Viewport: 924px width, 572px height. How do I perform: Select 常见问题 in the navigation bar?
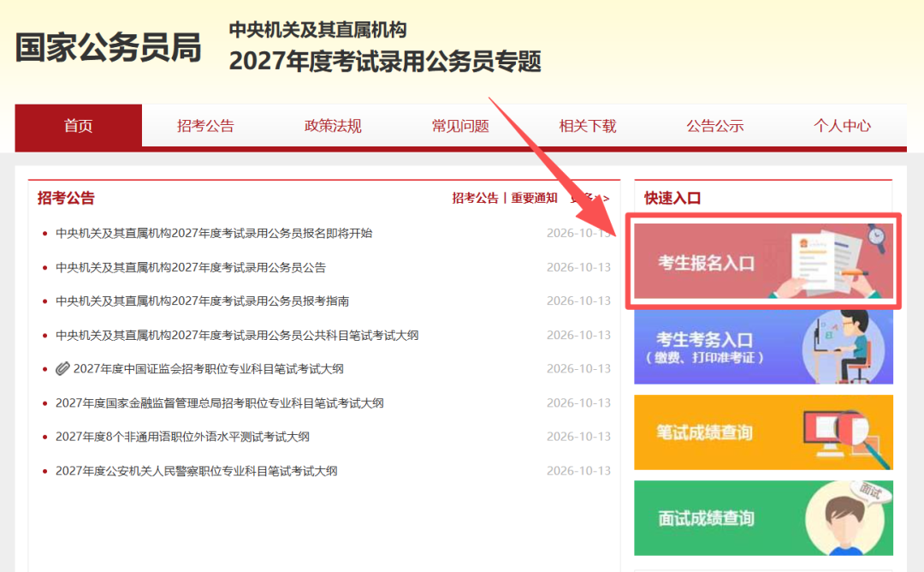(460, 126)
